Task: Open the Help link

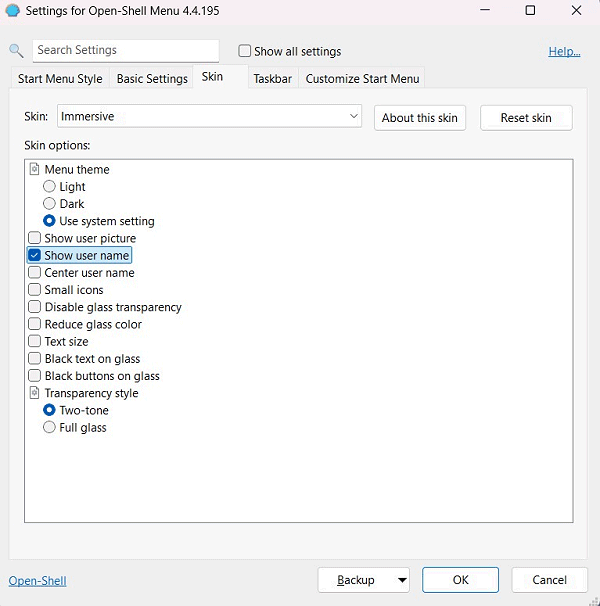Action: [564, 51]
